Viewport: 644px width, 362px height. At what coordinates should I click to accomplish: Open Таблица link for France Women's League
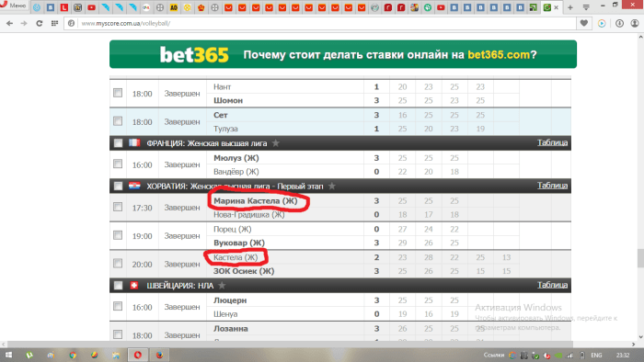[x=552, y=142]
